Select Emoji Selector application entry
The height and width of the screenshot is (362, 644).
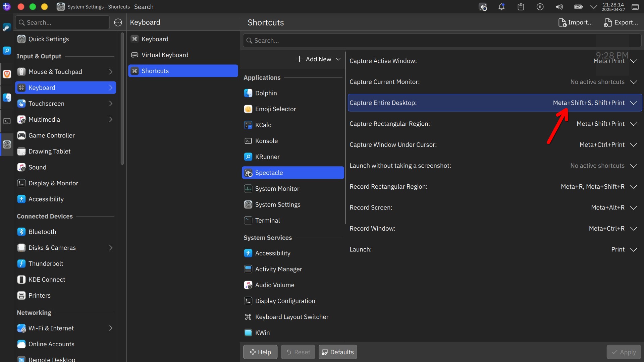point(293,109)
